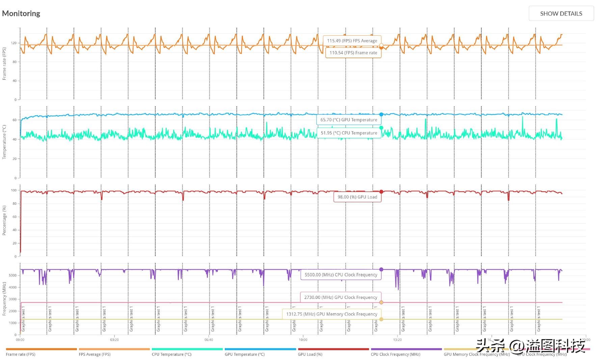Toggle Frame rate (FPS) legend label

click(21, 354)
